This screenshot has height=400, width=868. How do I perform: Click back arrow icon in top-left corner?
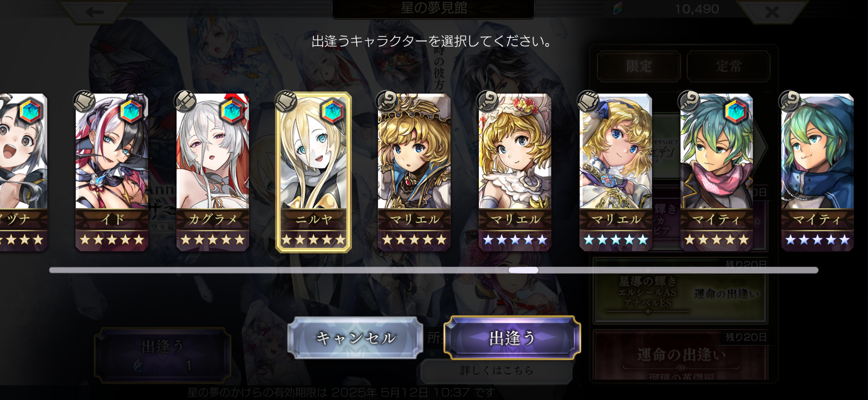coord(94,12)
